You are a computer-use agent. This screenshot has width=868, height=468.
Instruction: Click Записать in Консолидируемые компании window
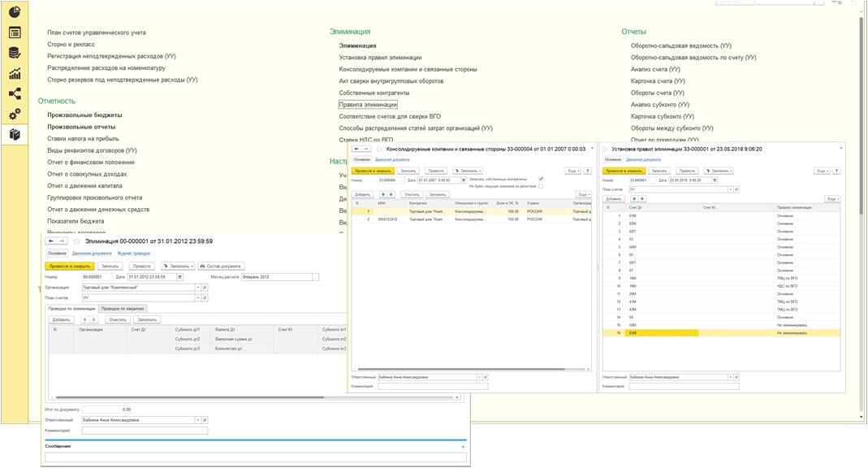(408, 171)
